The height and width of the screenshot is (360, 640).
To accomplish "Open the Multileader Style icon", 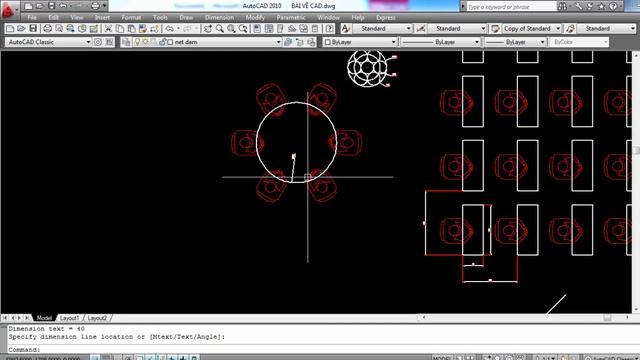I will click(x=570, y=29).
